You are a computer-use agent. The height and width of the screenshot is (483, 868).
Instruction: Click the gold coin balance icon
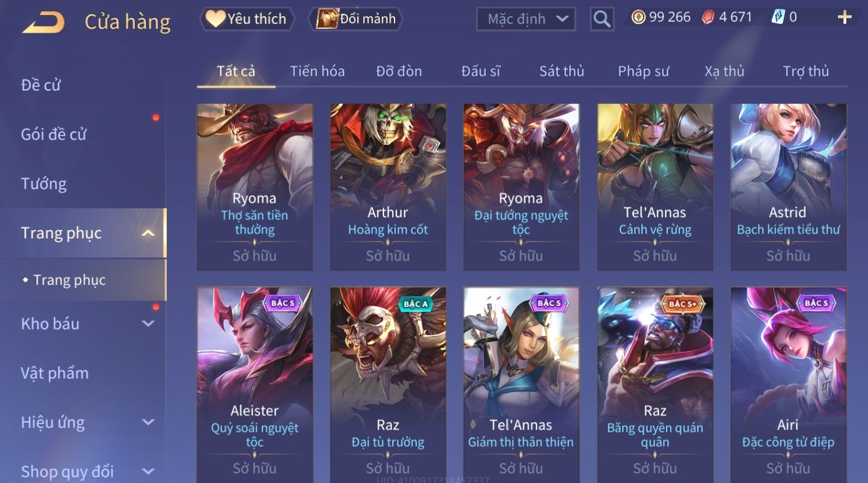(x=638, y=17)
